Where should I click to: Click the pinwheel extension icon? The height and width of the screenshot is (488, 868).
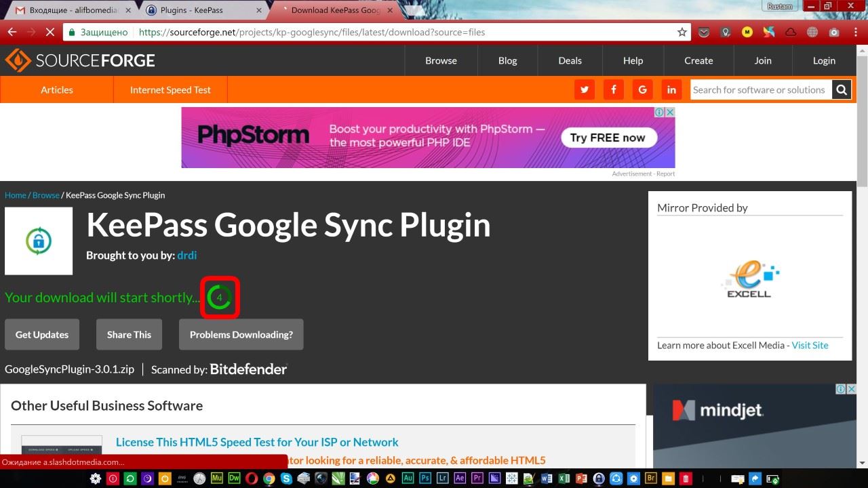(769, 32)
